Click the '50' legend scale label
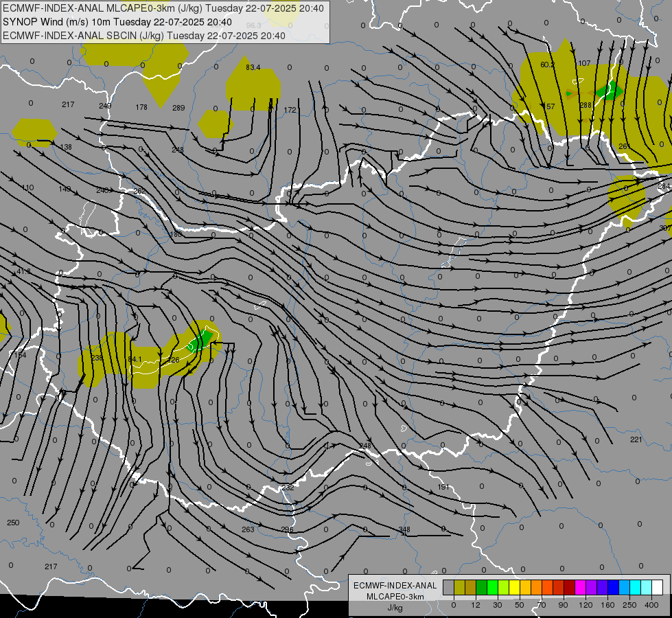The image size is (672, 618). pyautogui.click(x=519, y=605)
